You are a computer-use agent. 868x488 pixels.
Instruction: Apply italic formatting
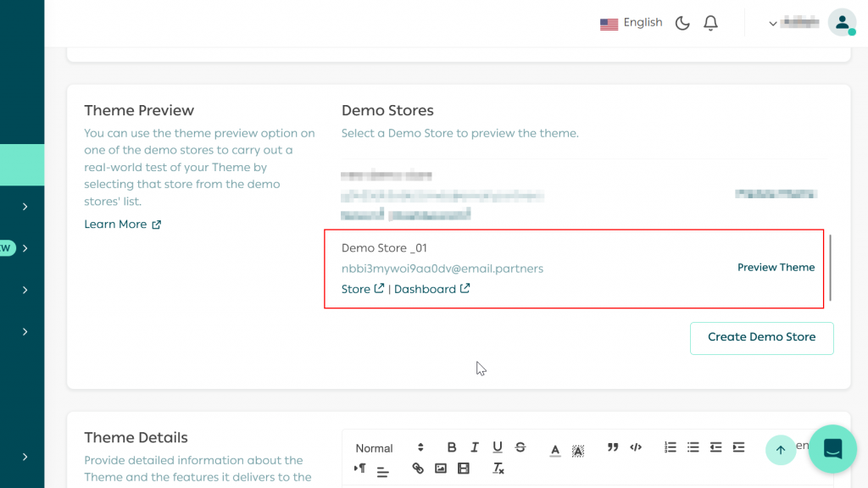tap(475, 447)
